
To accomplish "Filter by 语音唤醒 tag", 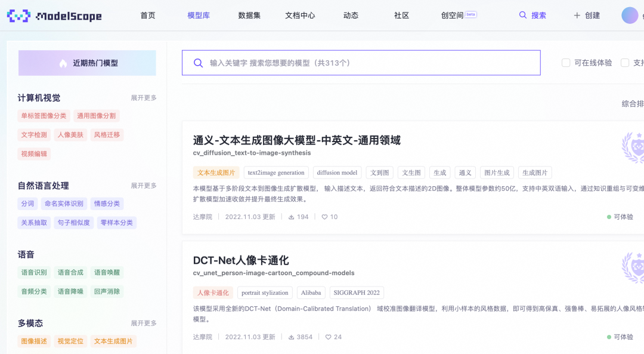I will (107, 273).
